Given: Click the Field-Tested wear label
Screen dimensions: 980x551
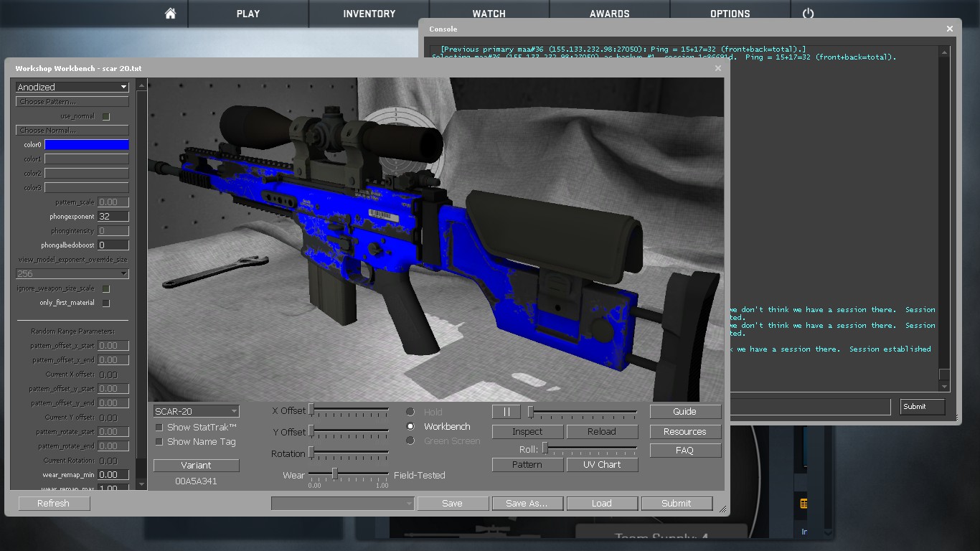Looking at the screenshot, I should click(x=420, y=475).
